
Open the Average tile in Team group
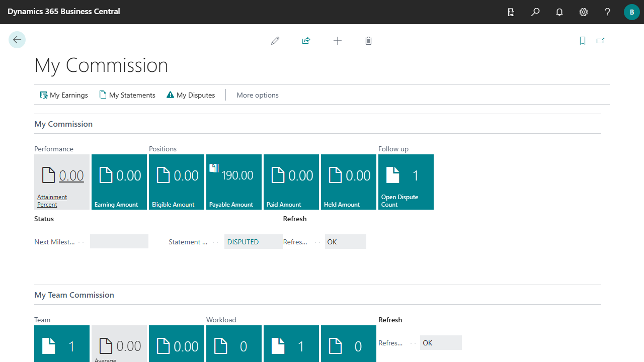(x=119, y=344)
